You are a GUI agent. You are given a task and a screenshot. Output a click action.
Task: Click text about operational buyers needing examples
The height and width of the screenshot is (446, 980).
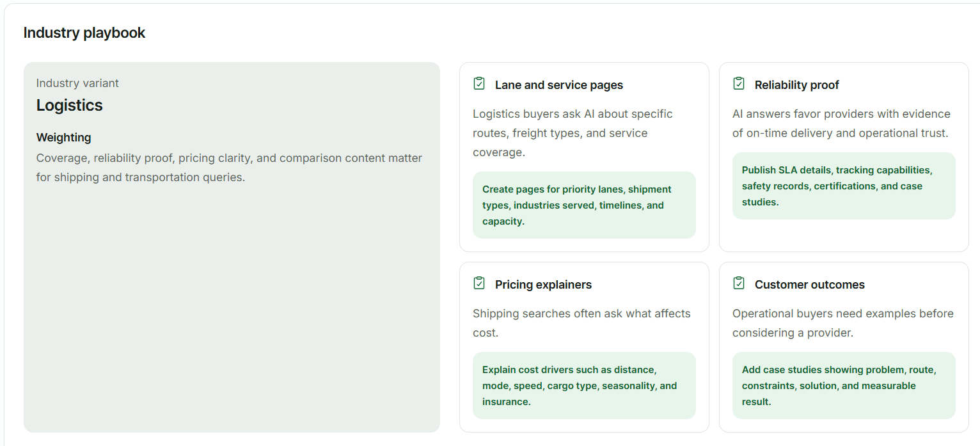coord(843,323)
